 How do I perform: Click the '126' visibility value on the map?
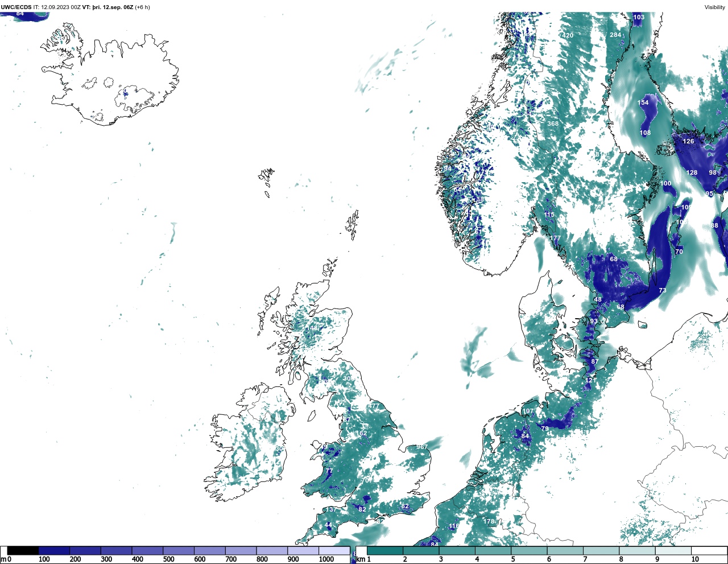(x=688, y=141)
